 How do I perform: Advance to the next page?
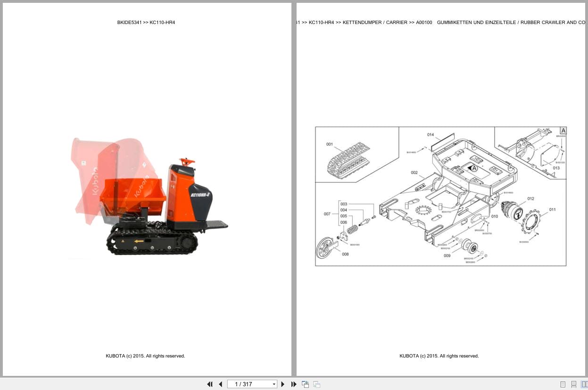tap(282, 384)
